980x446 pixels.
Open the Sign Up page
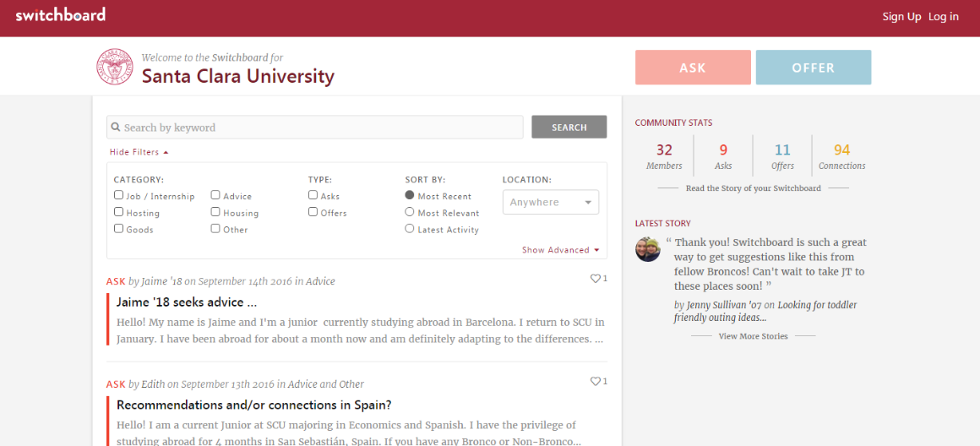(901, 17)
